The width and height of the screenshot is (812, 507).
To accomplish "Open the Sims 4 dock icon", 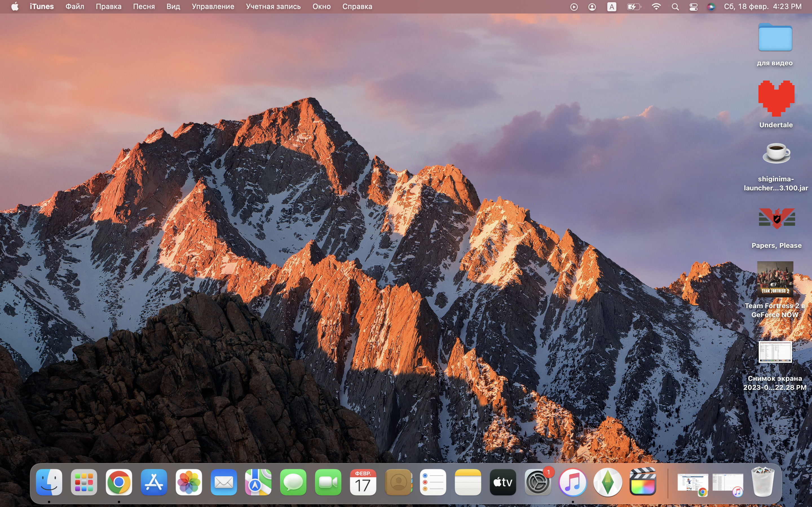I will tap(607, 482).
